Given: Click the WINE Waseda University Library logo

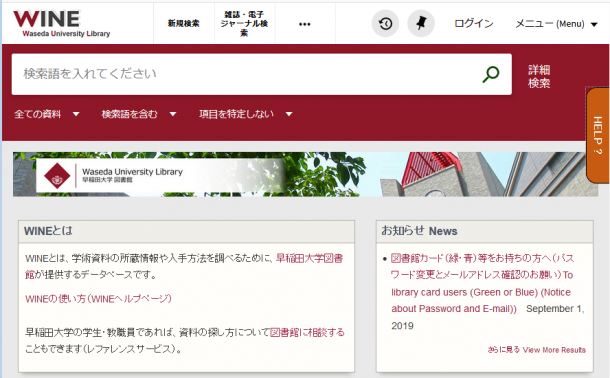Looking at the screenshot, I should [62, 23].
